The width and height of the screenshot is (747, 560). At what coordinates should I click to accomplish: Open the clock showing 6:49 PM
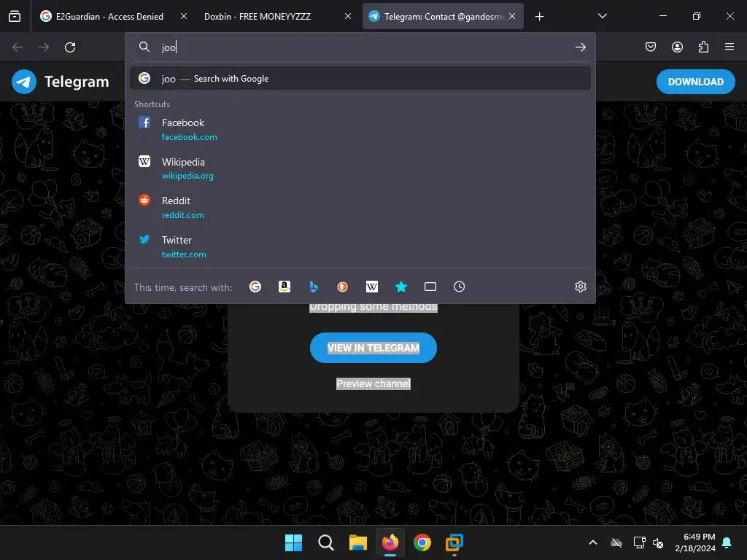point(695,542)
